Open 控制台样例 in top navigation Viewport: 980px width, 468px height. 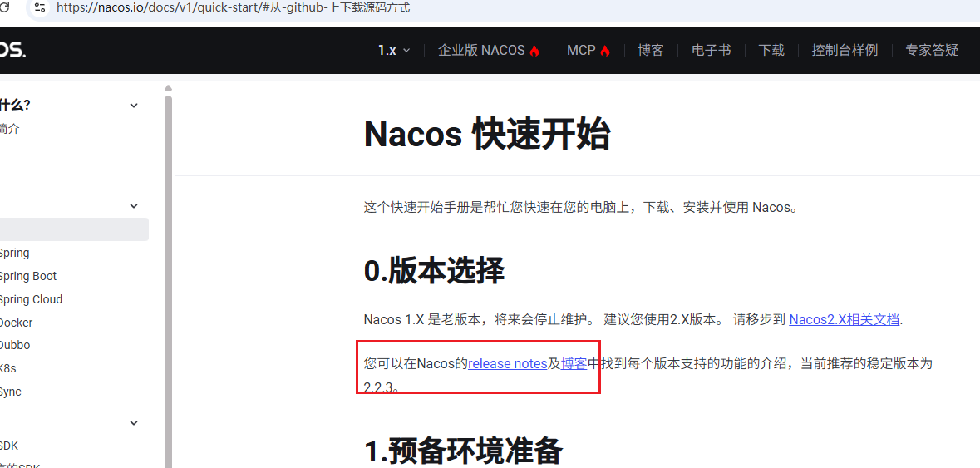click(845, 51)
